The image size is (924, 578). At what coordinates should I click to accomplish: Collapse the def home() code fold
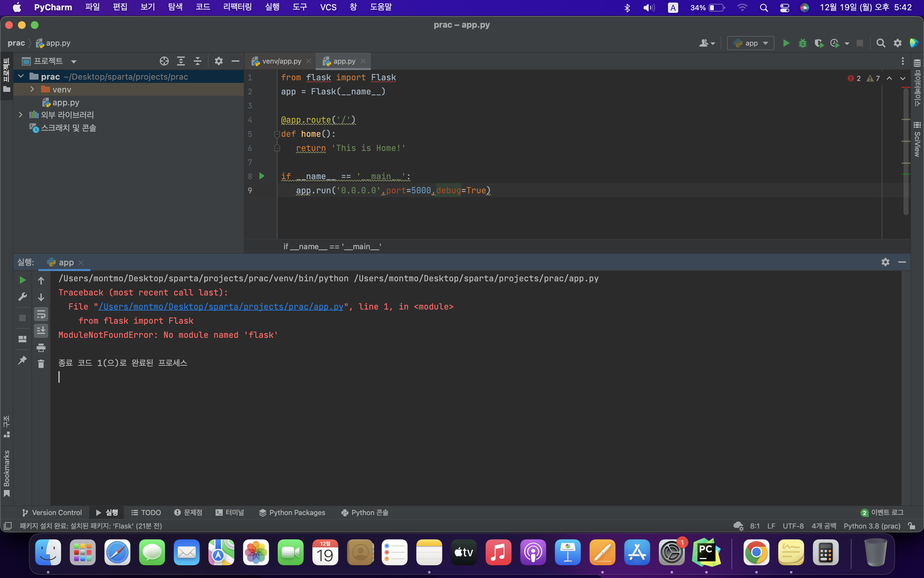click(x=277, y=134)
